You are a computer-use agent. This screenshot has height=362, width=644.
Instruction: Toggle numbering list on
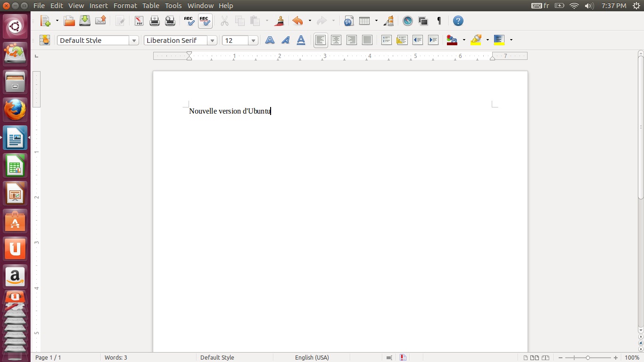pyautogui.click(x=387, y=40)
